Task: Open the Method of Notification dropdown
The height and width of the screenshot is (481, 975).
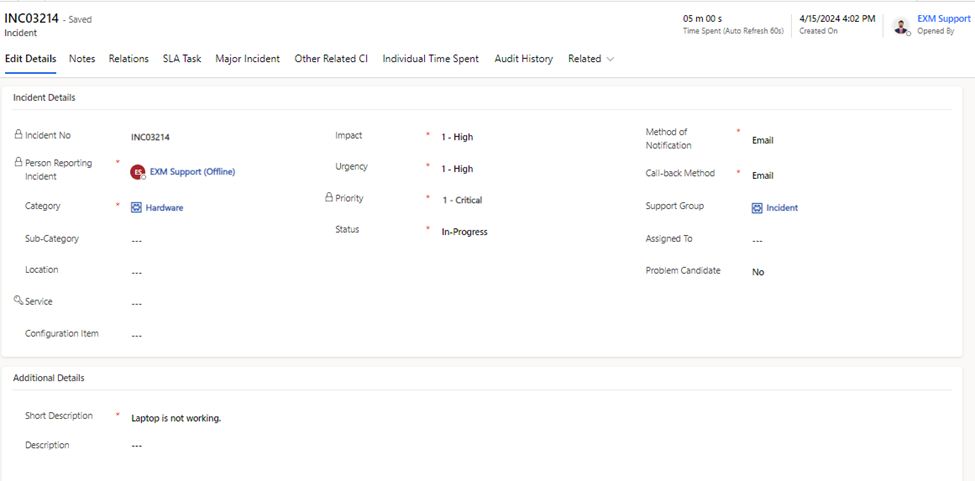Action: (762, 140)
